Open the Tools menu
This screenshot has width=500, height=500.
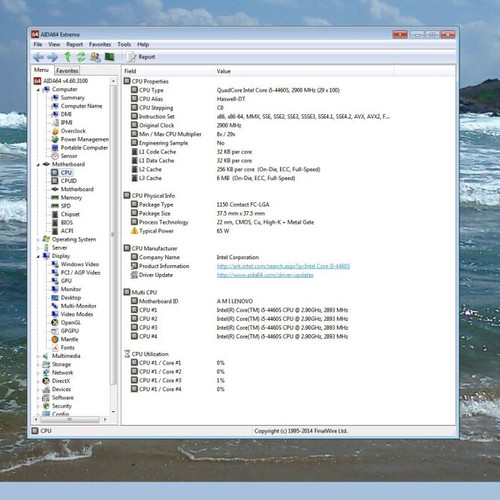tap(124, 44)
